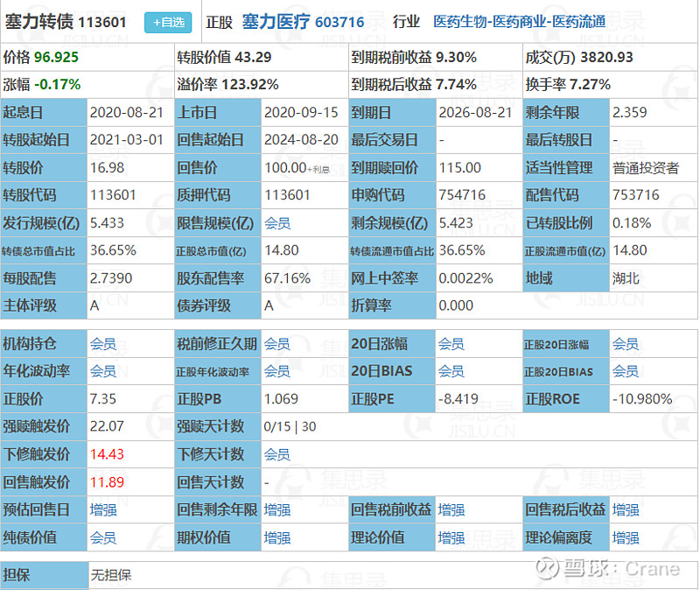Select 强赎天计数 value 0/15 | 30

[290, 426]
